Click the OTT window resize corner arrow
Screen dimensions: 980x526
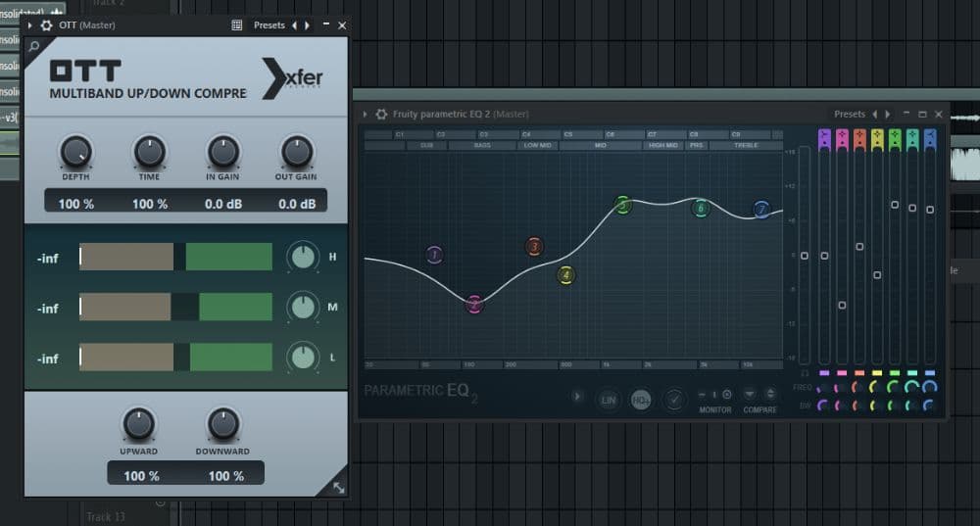[x=338, y=487]
